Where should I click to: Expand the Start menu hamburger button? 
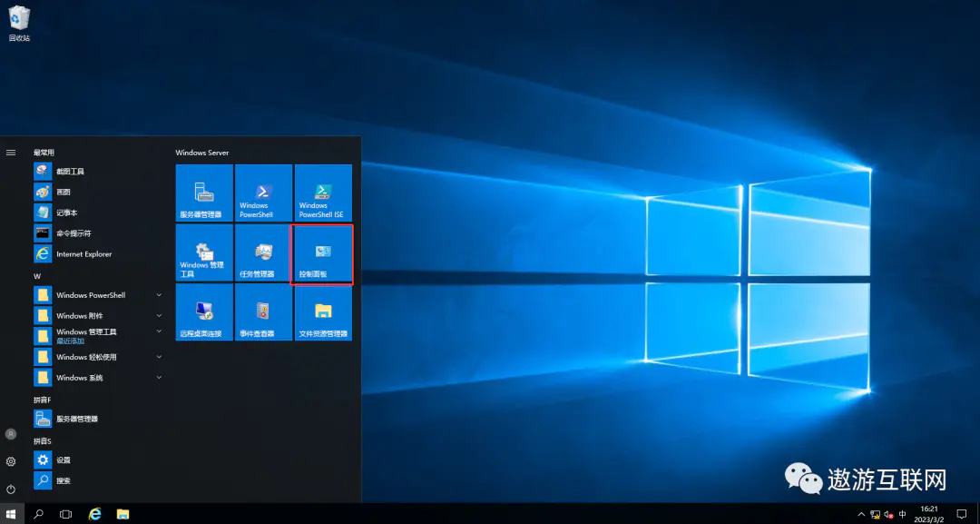pos(11,153)
